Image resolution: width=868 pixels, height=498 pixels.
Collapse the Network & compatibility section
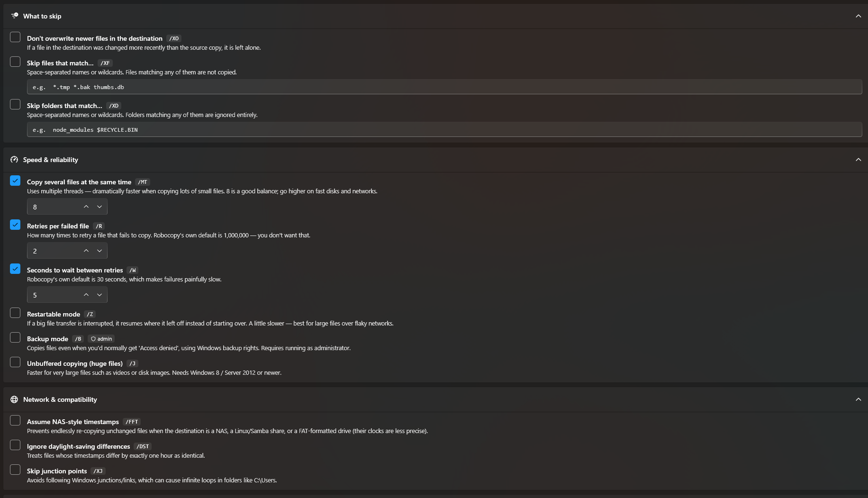(x=858, y=399)
